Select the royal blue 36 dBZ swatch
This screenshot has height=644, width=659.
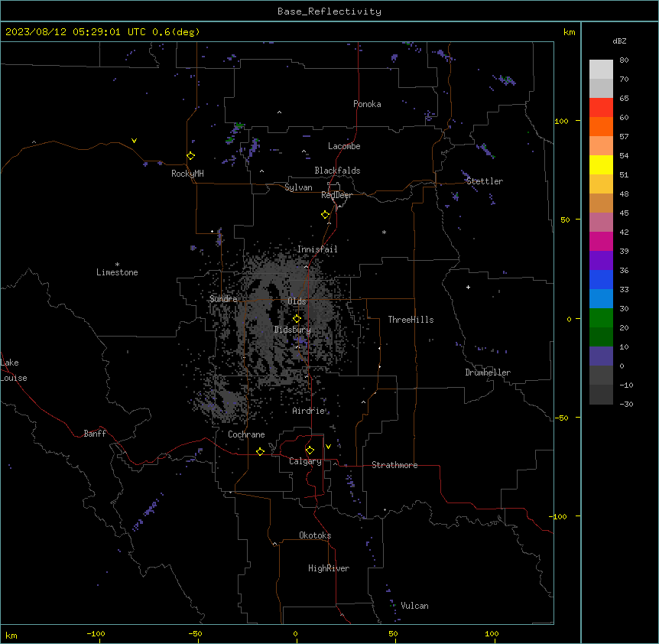pyautogui.click(x=601, y=279)
